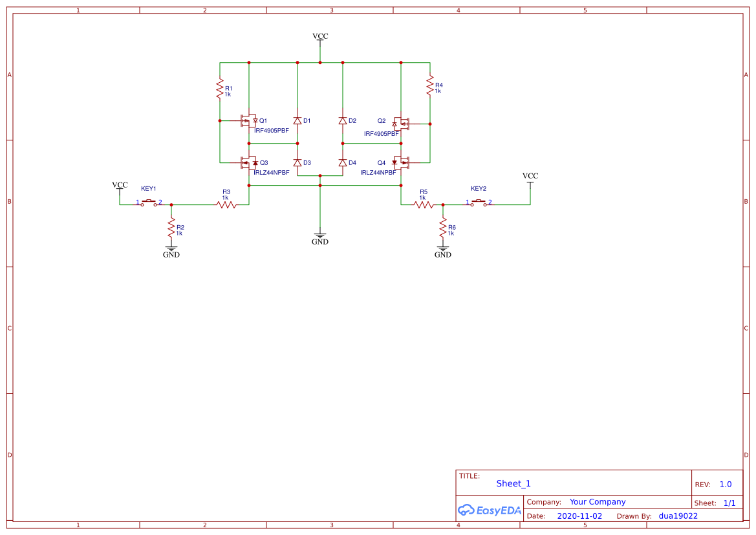756x535 pixels.
Task: Click the Sheet_1 title text
Action: click(x=513, y=483)
